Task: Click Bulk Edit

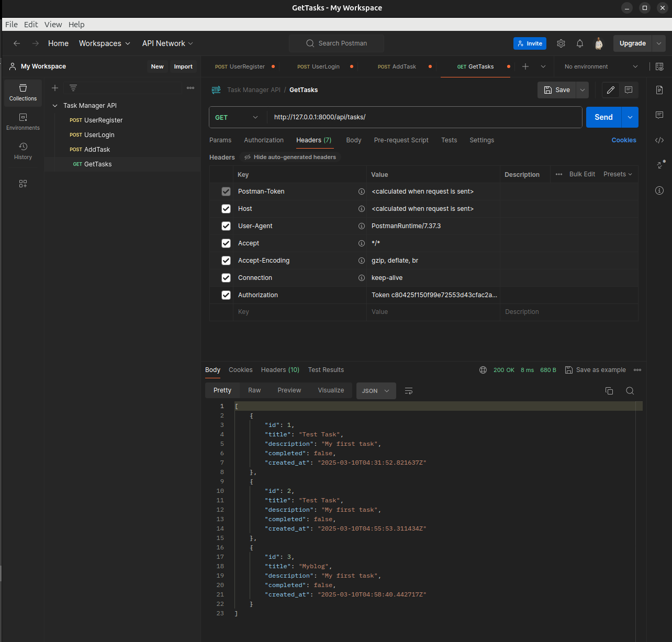Action: pyautogui.click(x=582, y=174)
